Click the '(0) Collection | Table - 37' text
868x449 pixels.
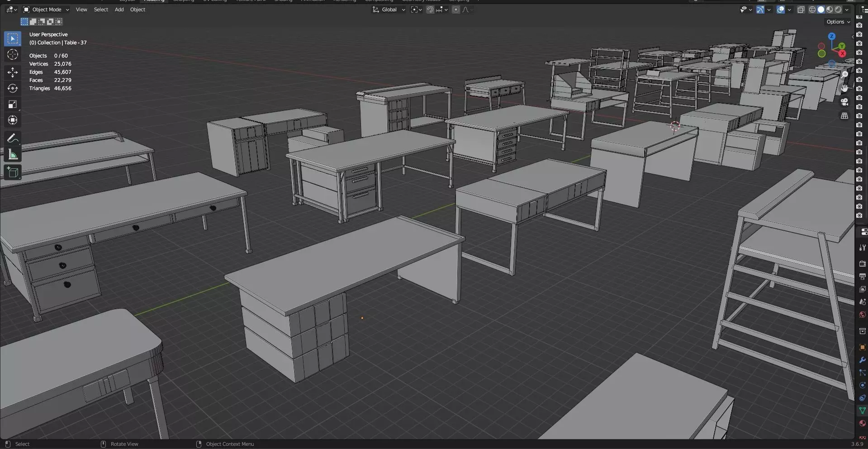coord(58,43)
